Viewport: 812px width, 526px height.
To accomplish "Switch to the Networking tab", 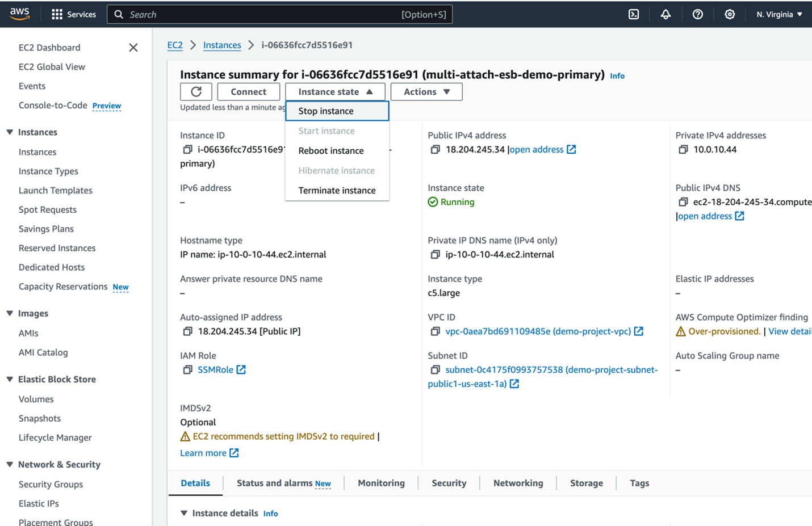I will (x=518, y=483).
